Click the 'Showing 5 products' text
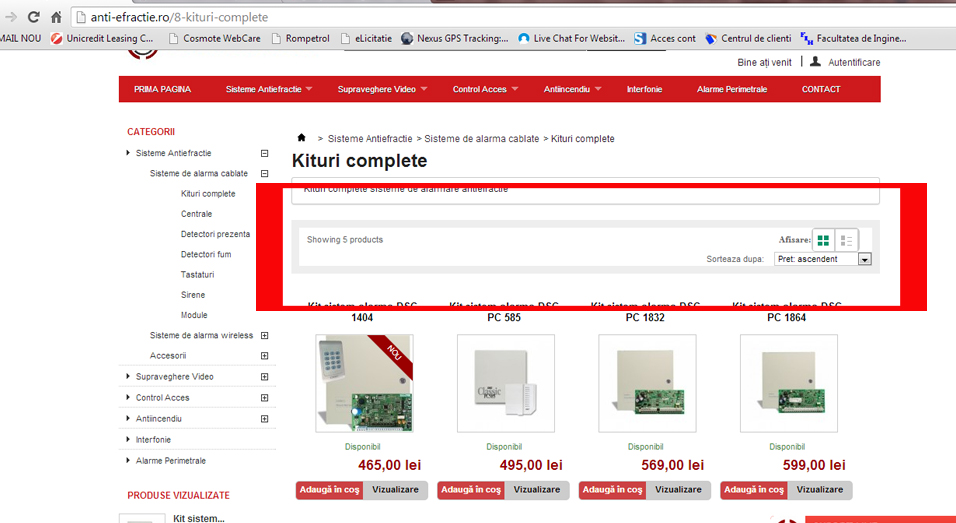The height and width of the screenshot is (523, 956). point(345,240)
